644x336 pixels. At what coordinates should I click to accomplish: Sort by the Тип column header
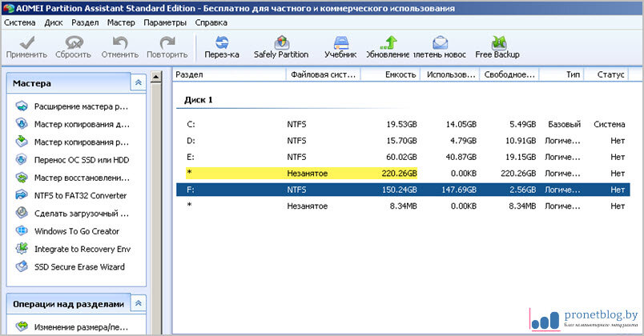(561, 74)
